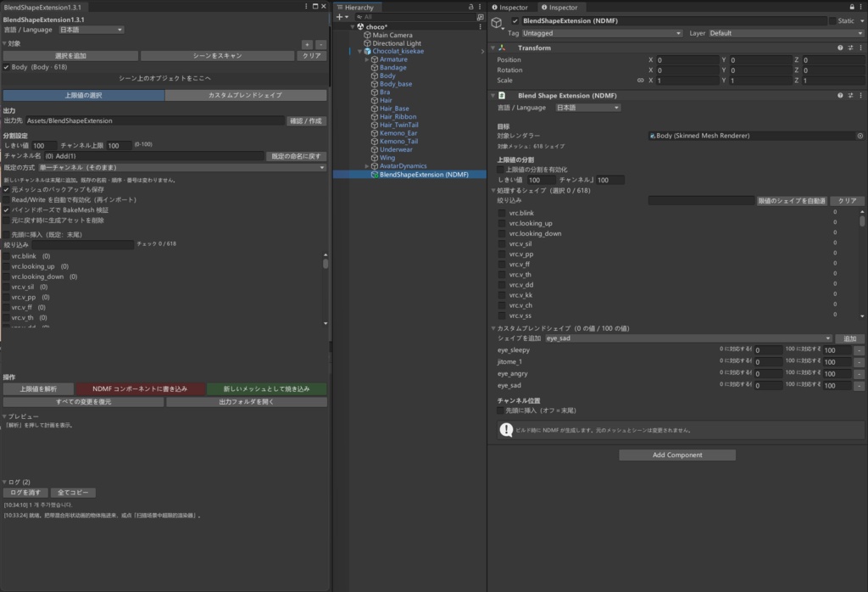Open シェイプを追加 dropdown showing eye_sad

tap(688, 338)
